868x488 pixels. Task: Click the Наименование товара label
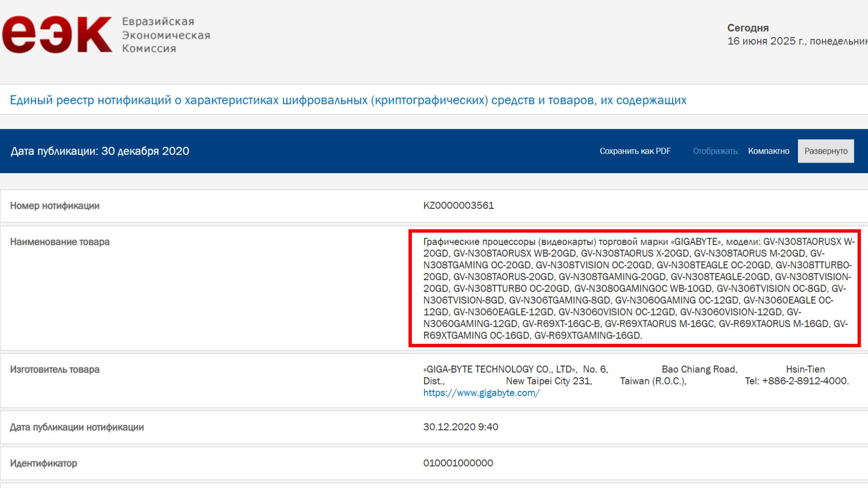click(60, 242)
